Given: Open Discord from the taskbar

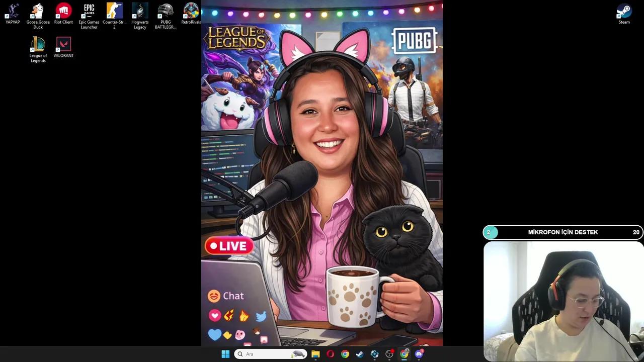Looking at the screenshot, I should 419,354.
